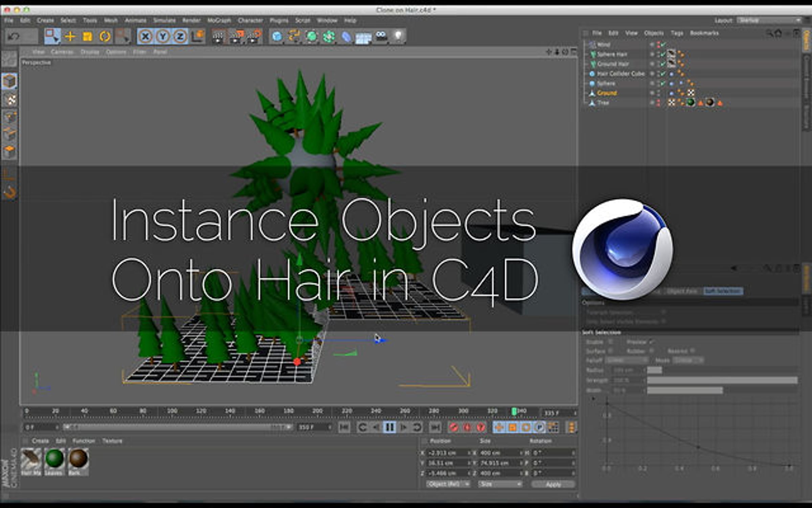Click the Autokeying red button
812x508 pixels.
467,427
